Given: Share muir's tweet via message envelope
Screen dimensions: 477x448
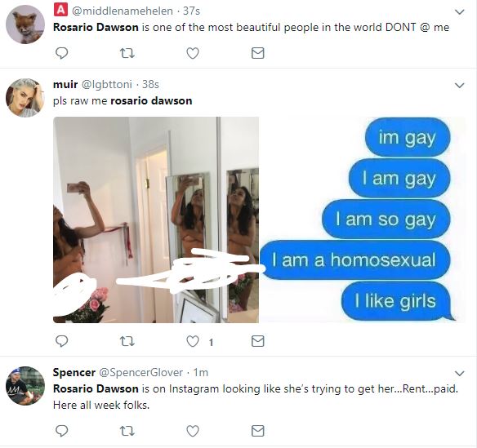Looking at the screenshot, I should [x=257, y=341].
